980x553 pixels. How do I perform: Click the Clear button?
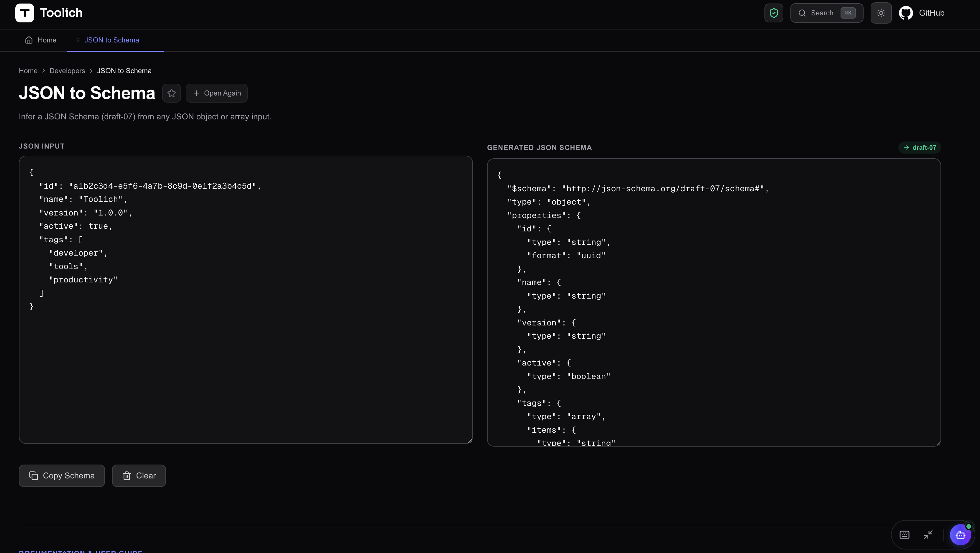tap(139, 476)
